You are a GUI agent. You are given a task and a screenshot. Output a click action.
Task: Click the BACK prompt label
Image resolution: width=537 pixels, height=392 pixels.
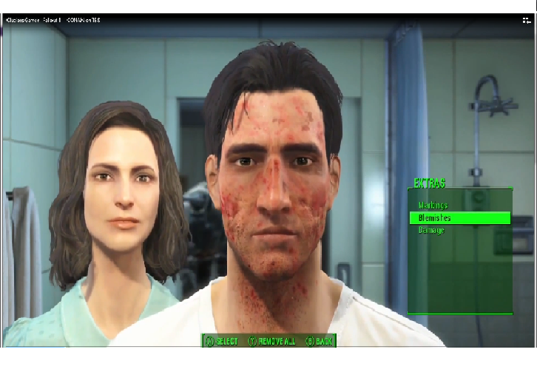[324, 341]
